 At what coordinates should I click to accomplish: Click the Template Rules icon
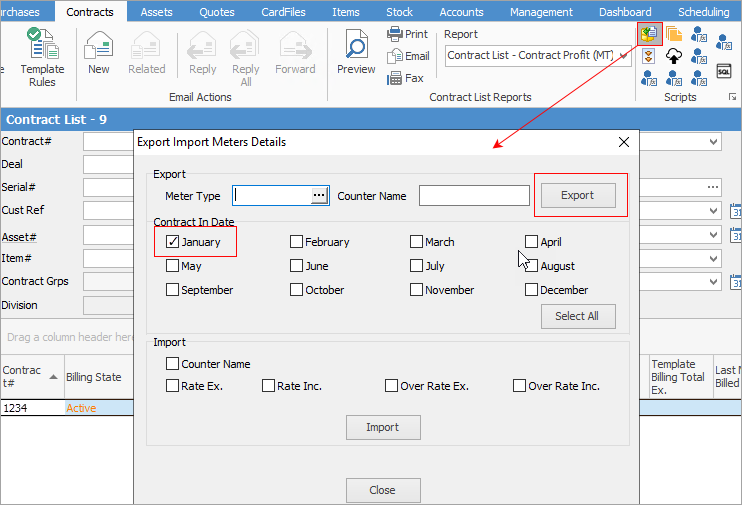[42, 56]
